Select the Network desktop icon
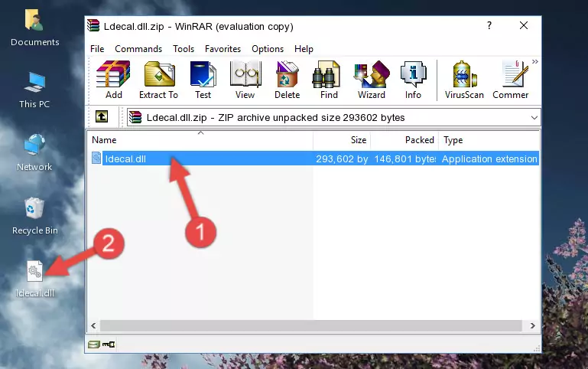588x369 pixels. tap(34, 152)
